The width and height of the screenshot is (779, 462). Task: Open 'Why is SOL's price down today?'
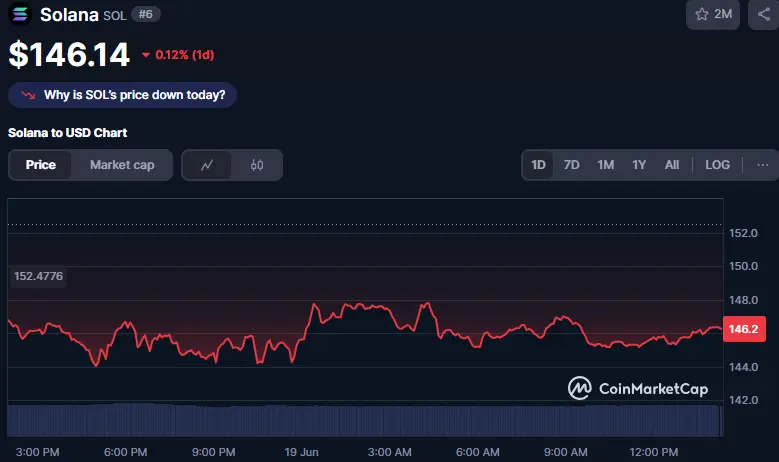[x=122, y=95]
